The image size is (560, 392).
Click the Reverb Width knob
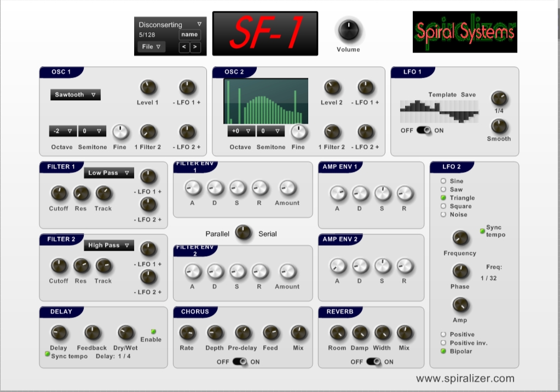pos(382,333)
